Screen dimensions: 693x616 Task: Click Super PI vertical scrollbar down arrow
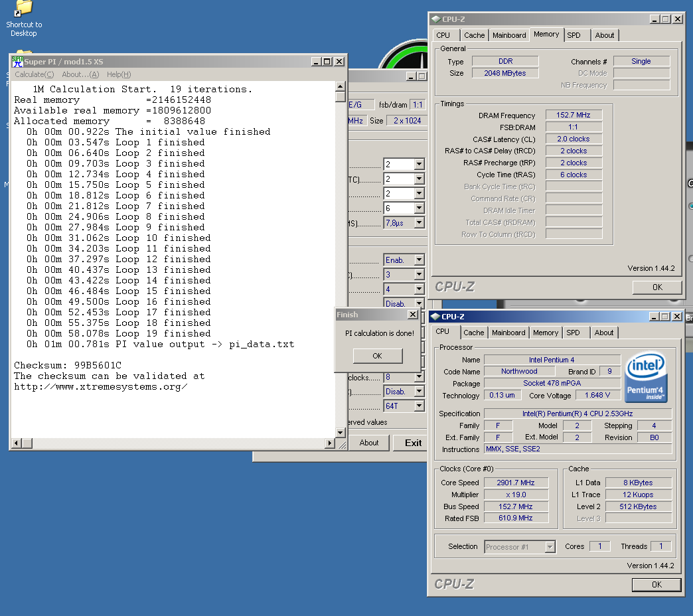341,433
